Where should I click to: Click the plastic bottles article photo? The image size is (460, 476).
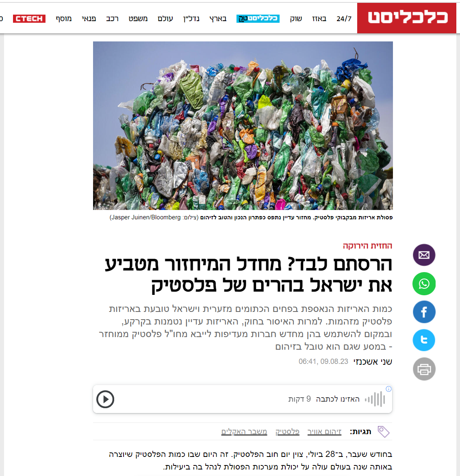pos(243,125)
